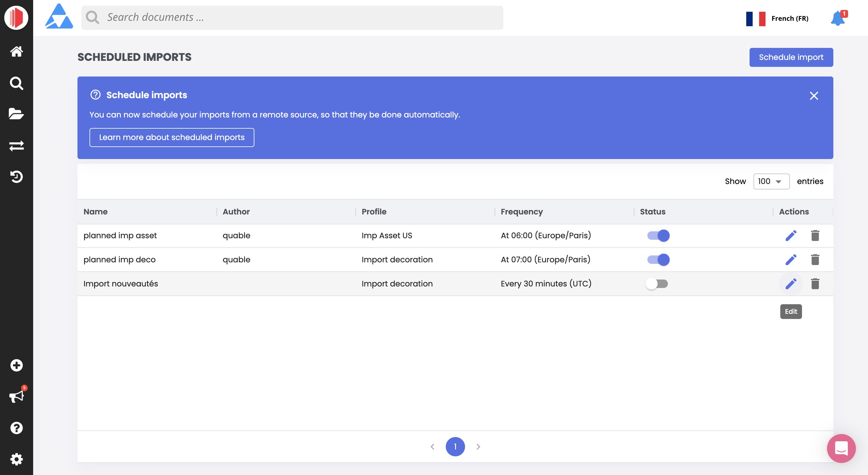Screen dimensions: 868x475
Task: Delete the planned imp deco import
Action: (815, 260)
